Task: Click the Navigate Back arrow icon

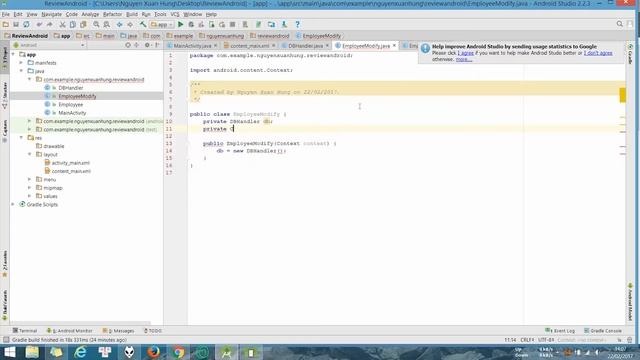Action: coord(120,24)
